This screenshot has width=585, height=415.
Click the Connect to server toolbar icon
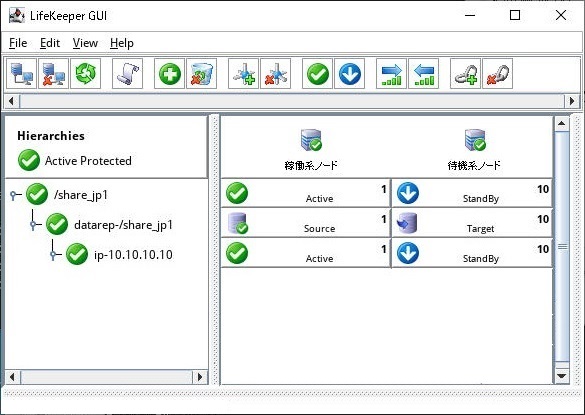[22, 74]
